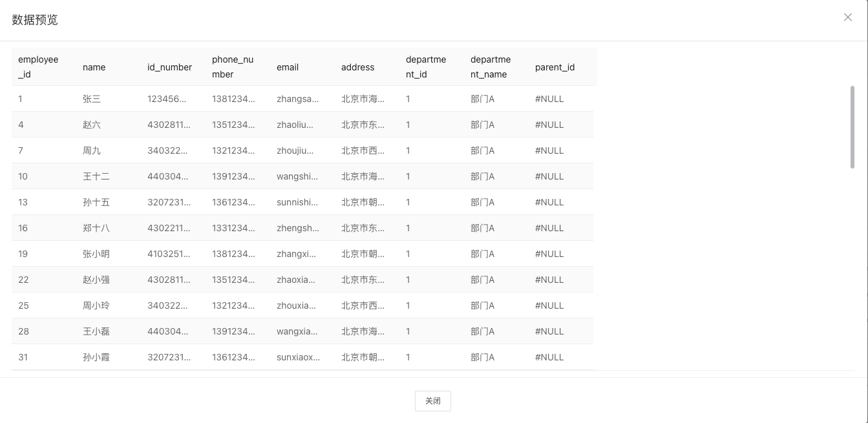Click email cell wangshi... in 王十二 row
The width and height of the screenshot is (868, 423).
click(x=297, y=176)
